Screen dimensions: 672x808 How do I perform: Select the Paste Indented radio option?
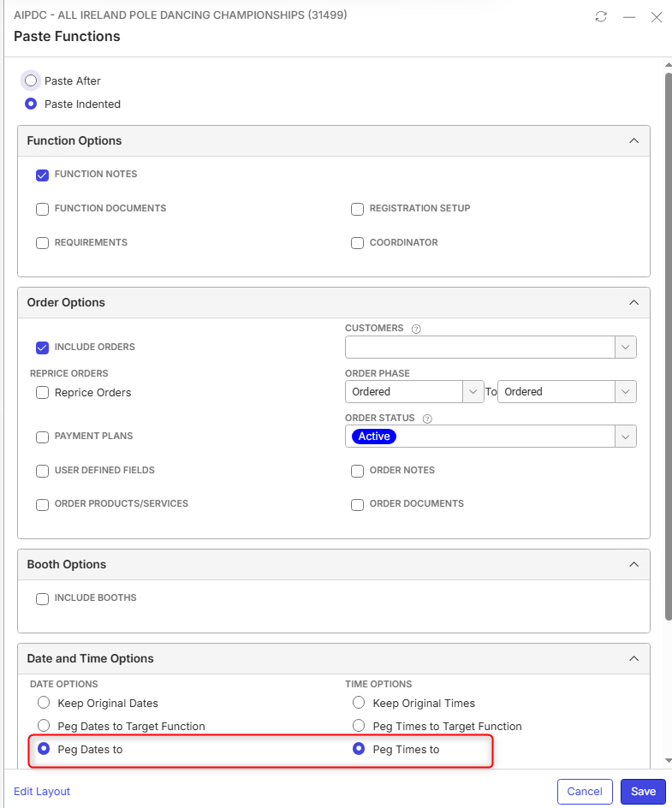coord(31,104)
